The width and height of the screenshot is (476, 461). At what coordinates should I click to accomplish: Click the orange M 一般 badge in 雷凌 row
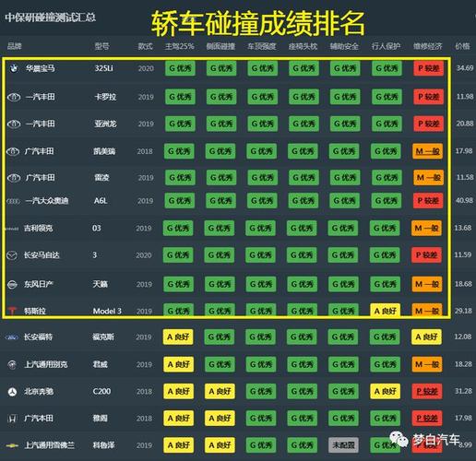429,178
